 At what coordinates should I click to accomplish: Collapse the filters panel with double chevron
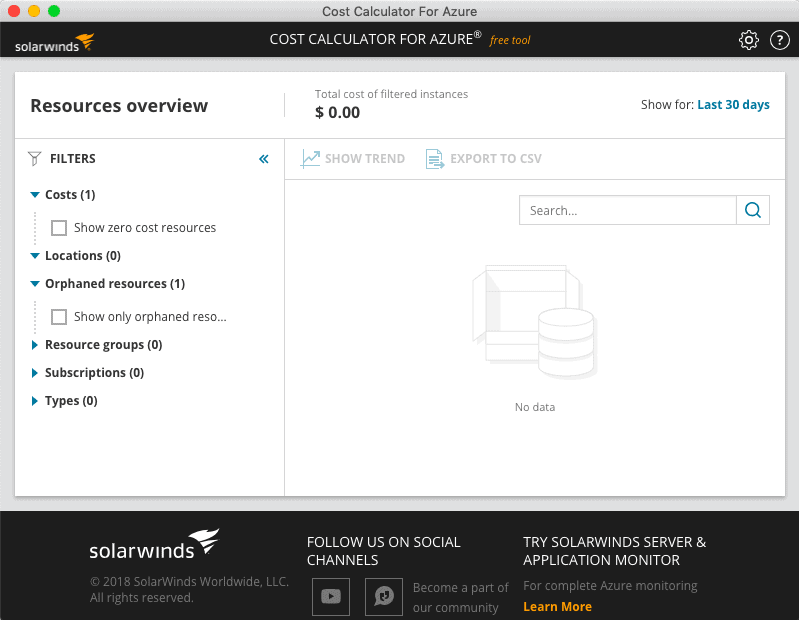[x=263, y=159]
